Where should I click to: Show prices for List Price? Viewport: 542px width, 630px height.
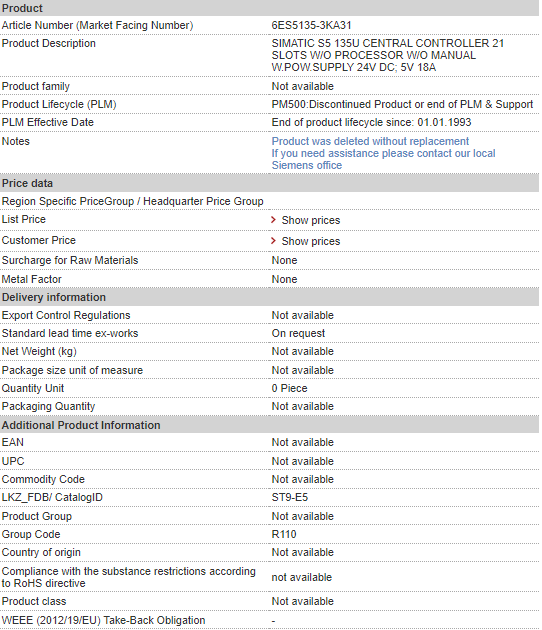[311, 220]
